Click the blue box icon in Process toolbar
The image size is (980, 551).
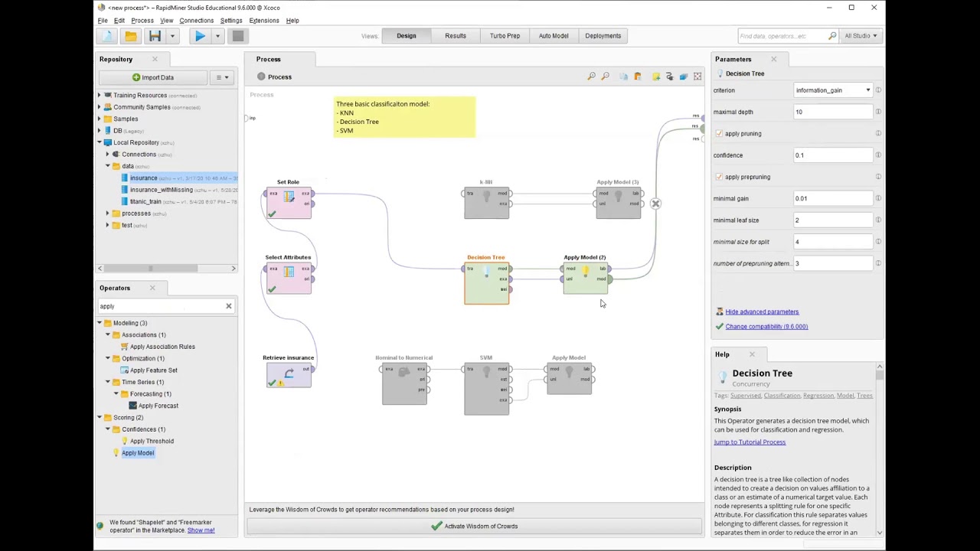coord(683,77)
